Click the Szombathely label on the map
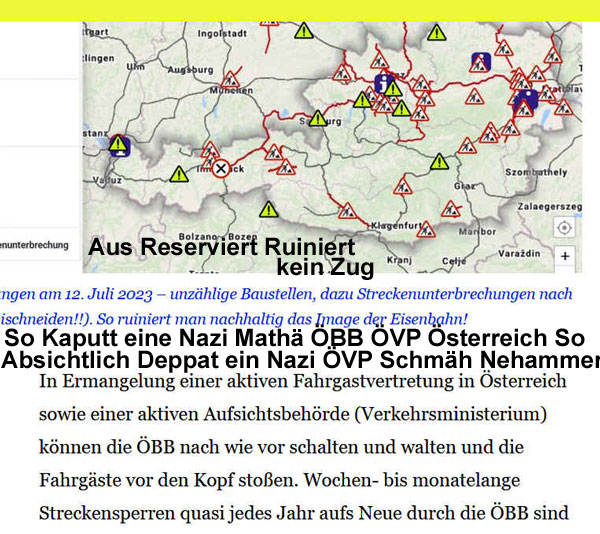Viewport: 600px width, 534px height. pos(536,172)
